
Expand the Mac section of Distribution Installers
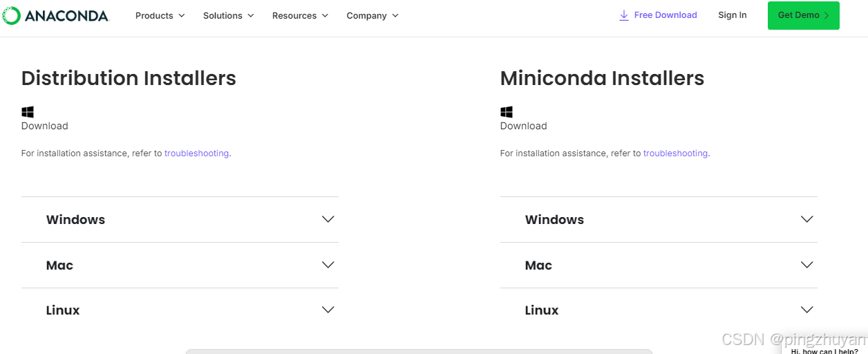180,265
